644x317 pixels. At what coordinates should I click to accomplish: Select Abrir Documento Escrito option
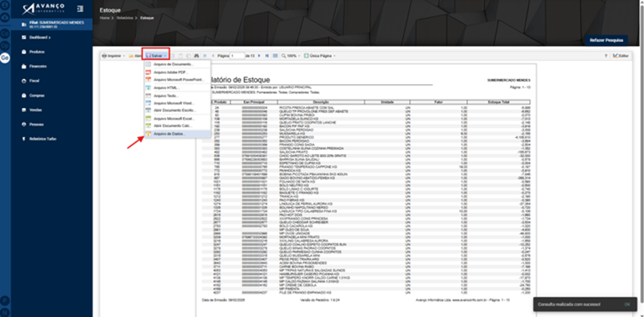point(177,110)
